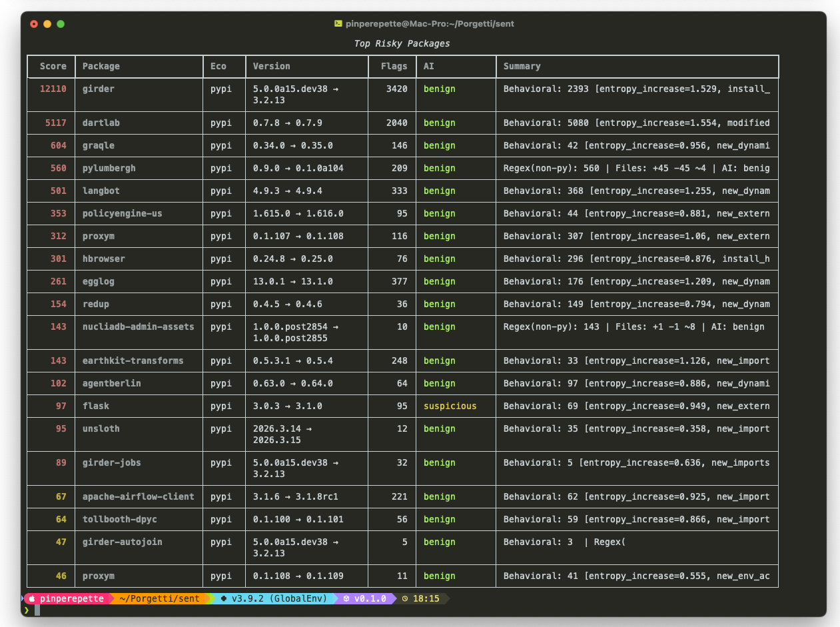
Task: Close the terminal window with red button
Action: (x=34, y=24)
